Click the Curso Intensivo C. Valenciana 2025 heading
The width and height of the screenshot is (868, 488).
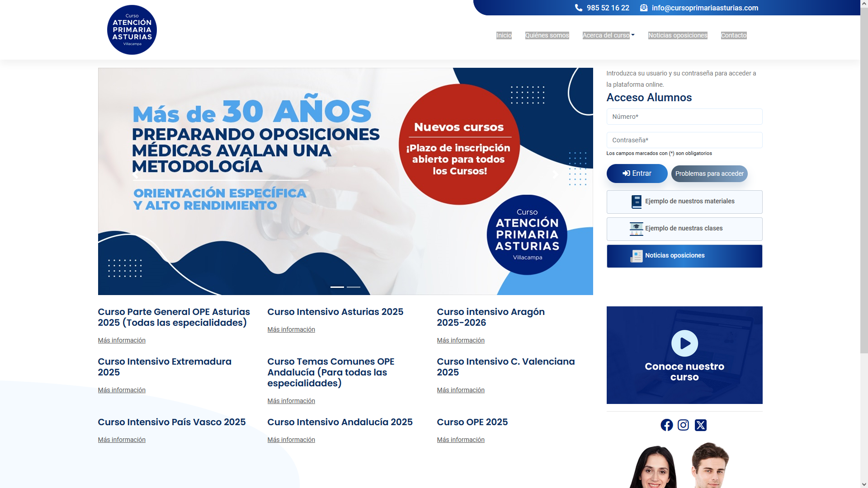click(506, 367)
